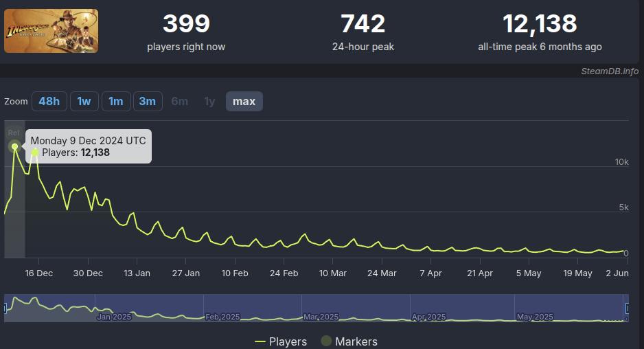The width and height of the screenshot is (644, 349).
Task: Toggle the Players series in legend
Action: coord(281,341)
